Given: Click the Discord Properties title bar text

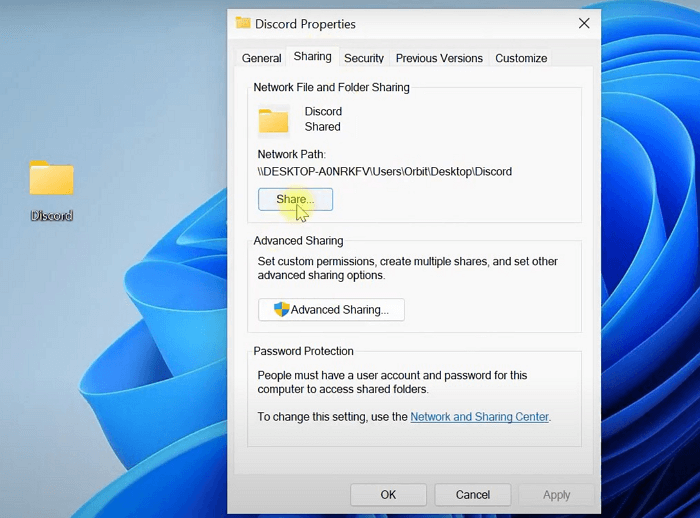Looking at the screenshot, I should pyautogui.click(x=305, y=24).
